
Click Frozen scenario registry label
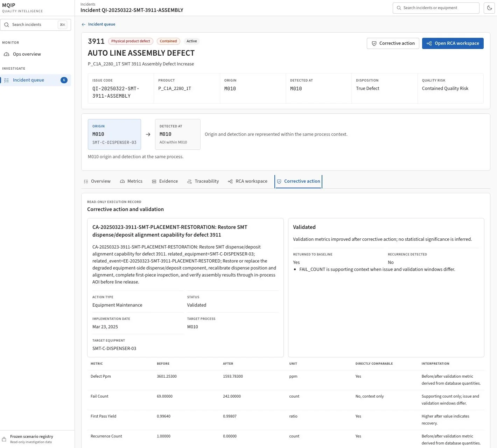pyautogui.click(x=31, y=436)
